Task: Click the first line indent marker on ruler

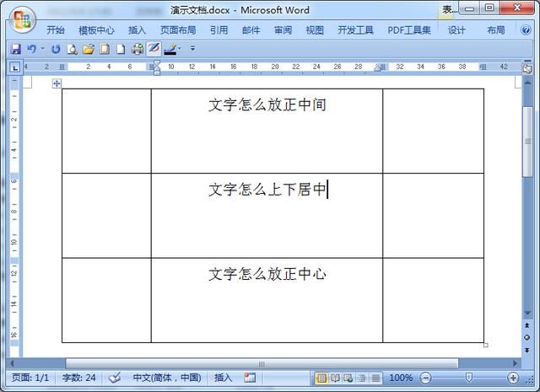Action: tap(157, 63)
